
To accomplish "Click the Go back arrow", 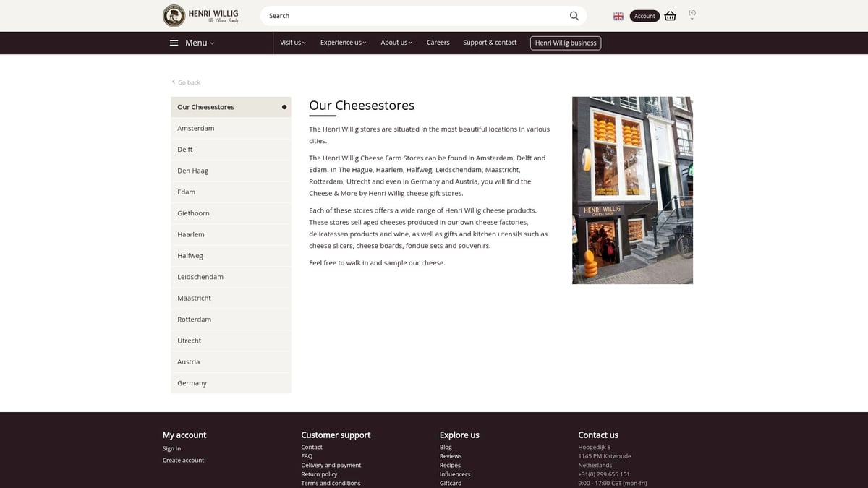I will click(x=174, y=82).
